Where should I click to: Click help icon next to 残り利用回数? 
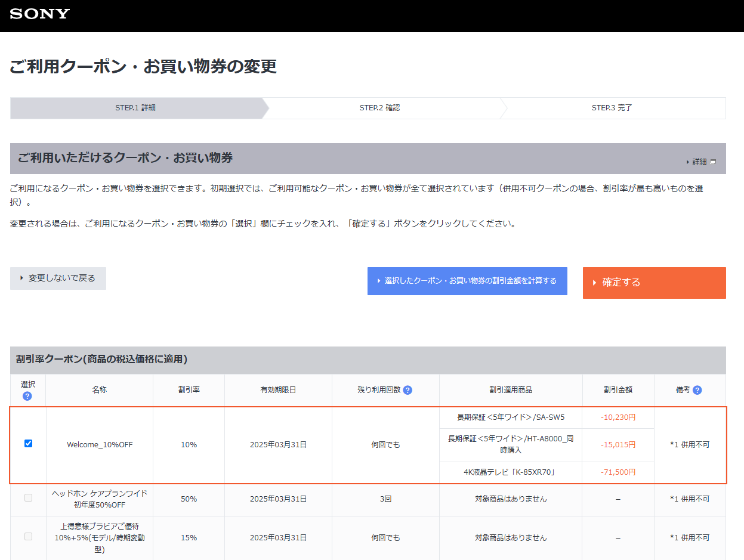click(x=407, y=390)
